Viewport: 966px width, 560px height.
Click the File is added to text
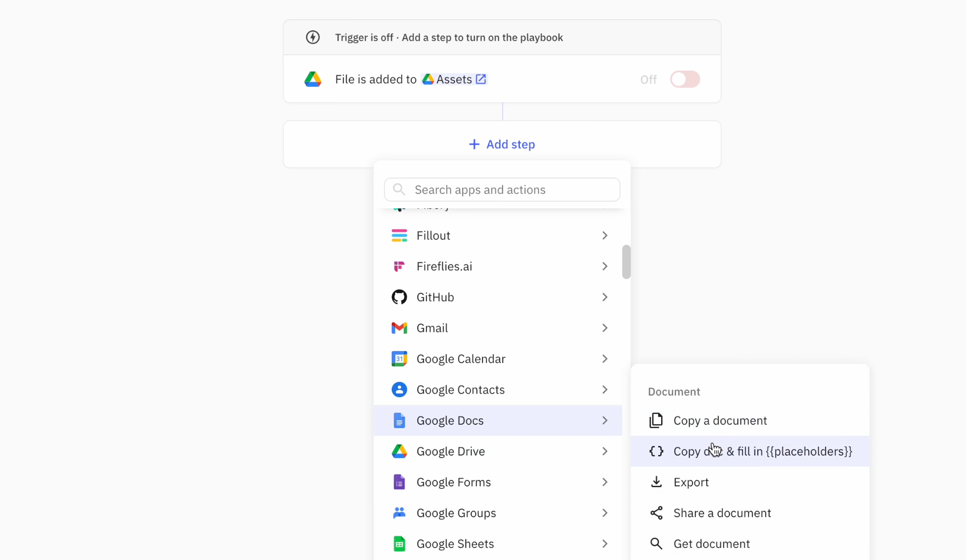pyautogui.click(x=375, y=79)
